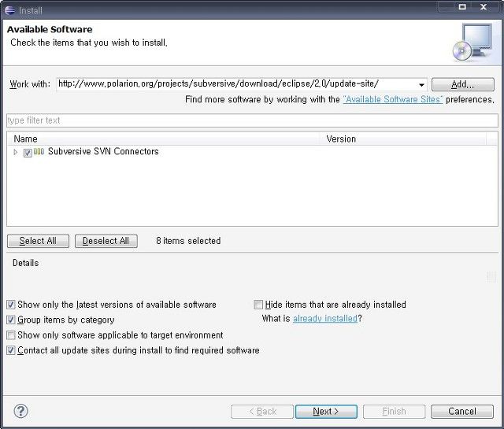504x429 pixels.
Task: Click the Add... button
Action: pos(462,84)
